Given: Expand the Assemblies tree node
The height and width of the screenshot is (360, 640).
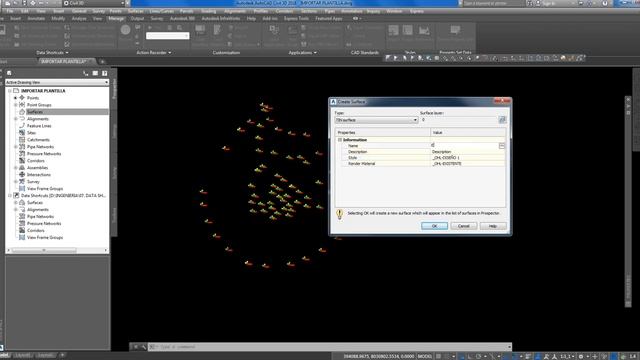Looking at the screenshot, I should [16, 167].
